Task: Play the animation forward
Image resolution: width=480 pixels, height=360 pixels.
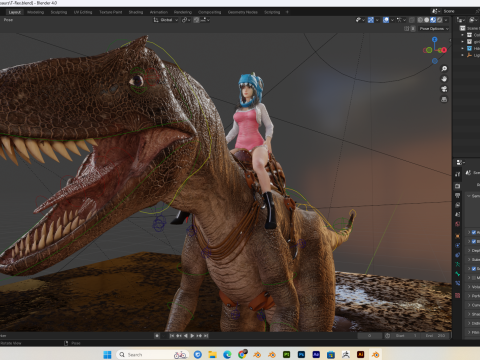Action: [x=192, y=336]
